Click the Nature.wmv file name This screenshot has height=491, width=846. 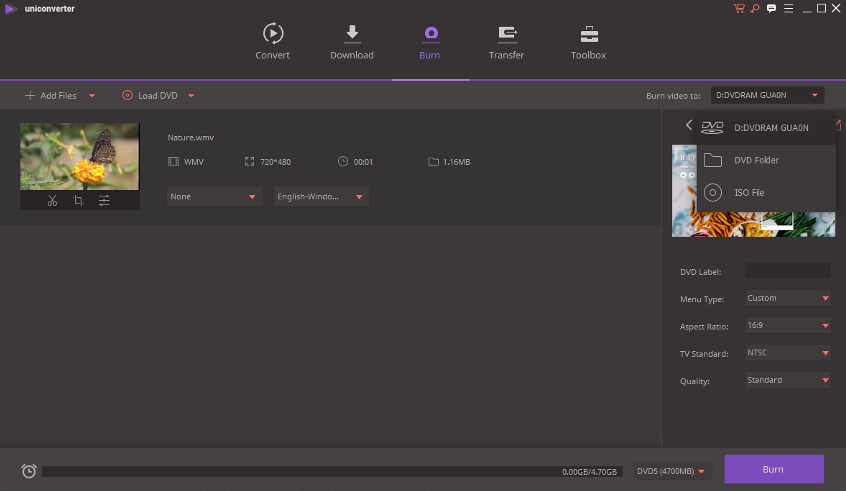pos(190,138)
